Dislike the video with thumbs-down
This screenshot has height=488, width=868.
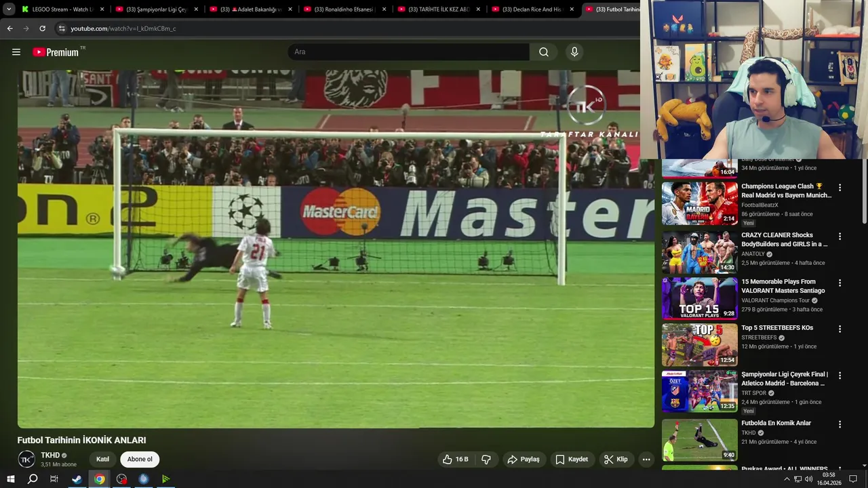pos(486,460)
